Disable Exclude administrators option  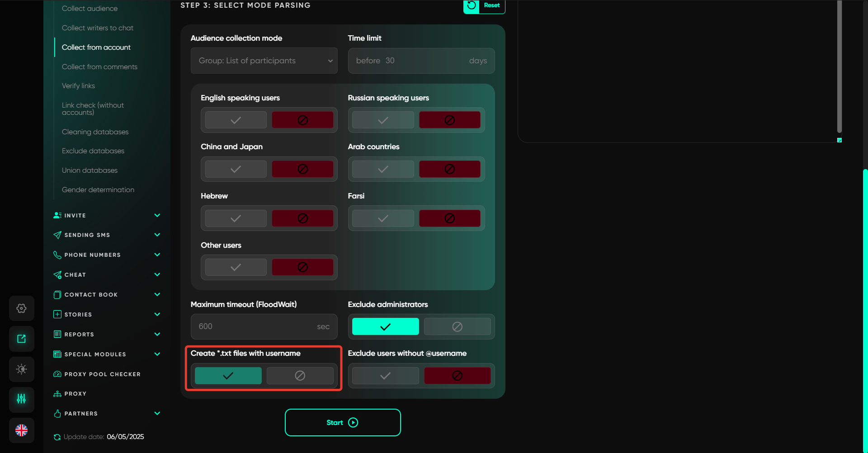click(457, 326)
